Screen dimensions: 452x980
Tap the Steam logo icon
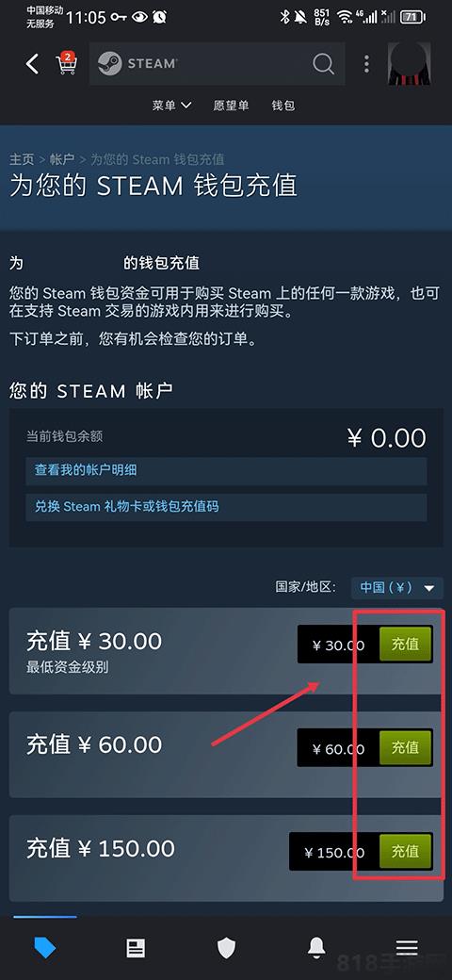point(110,64)
